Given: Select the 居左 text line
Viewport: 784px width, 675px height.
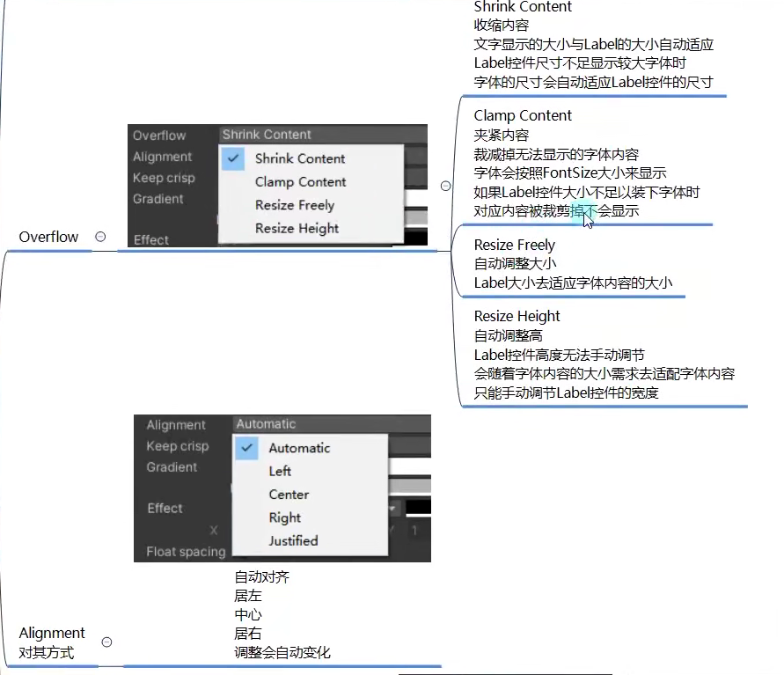Looking at the screenshot, I should tap(248, 596).
